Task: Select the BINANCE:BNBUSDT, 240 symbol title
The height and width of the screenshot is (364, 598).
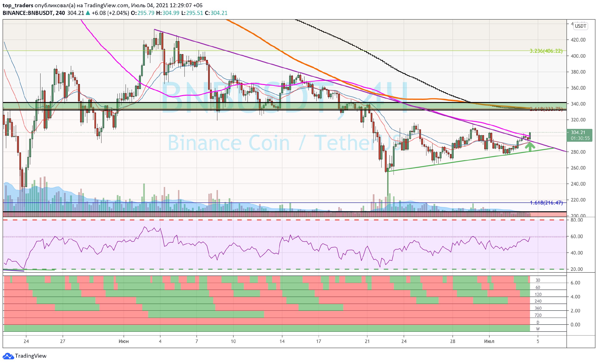Action: pyautogui.click(x=33, y=13)
